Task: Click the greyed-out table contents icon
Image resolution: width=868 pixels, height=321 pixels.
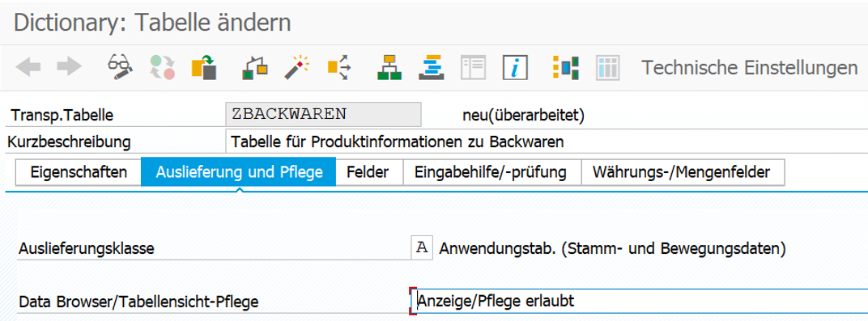Action: point(607,67)
